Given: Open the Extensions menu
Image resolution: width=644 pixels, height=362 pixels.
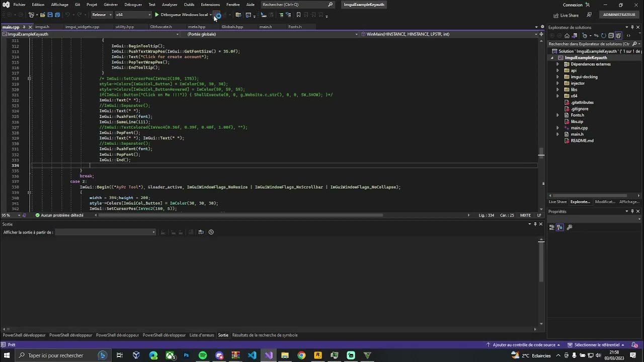Looking at the screenshot, I should 210,5.
